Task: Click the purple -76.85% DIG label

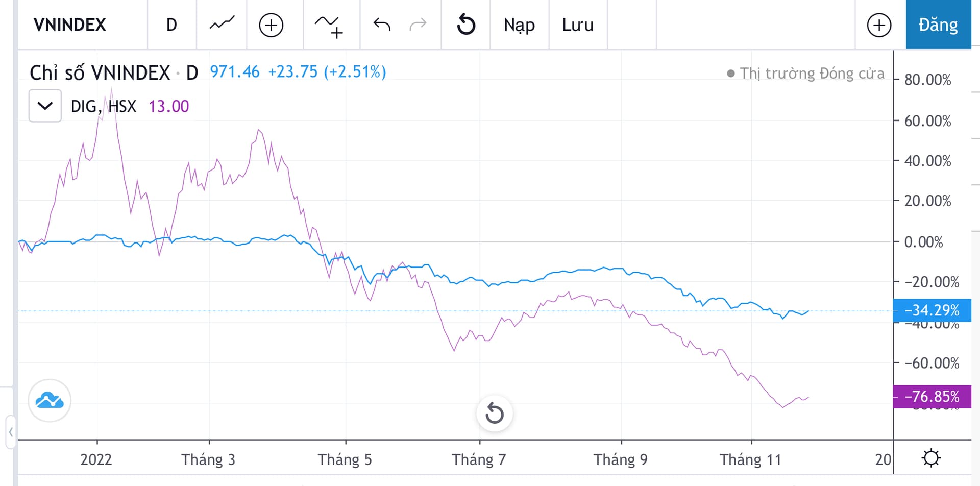Action: coord(932,397)
